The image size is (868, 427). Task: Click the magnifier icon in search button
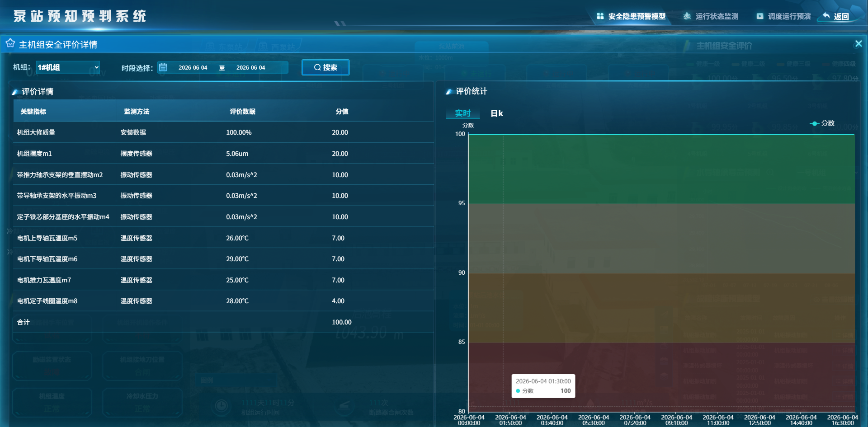(317, 67)
